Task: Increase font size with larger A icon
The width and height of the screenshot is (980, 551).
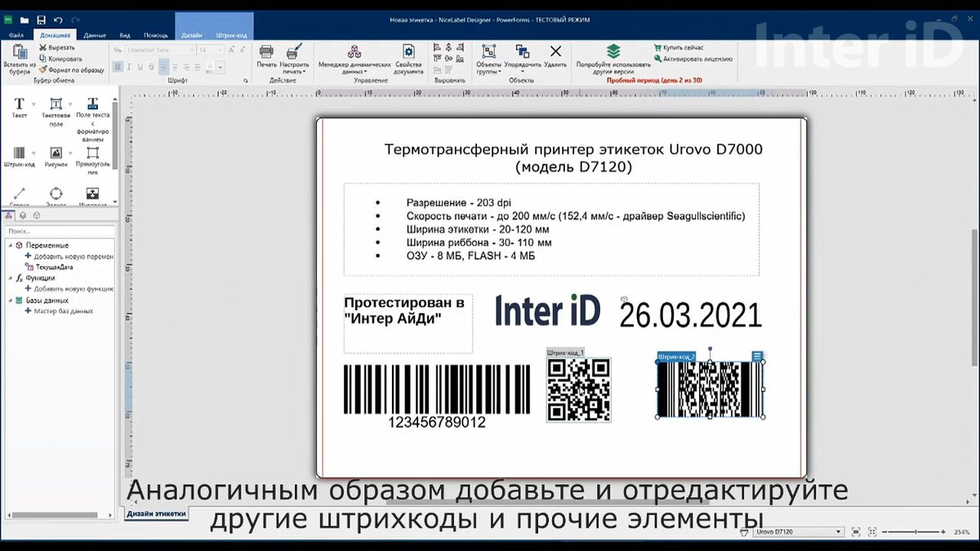Action: point(231,50)
